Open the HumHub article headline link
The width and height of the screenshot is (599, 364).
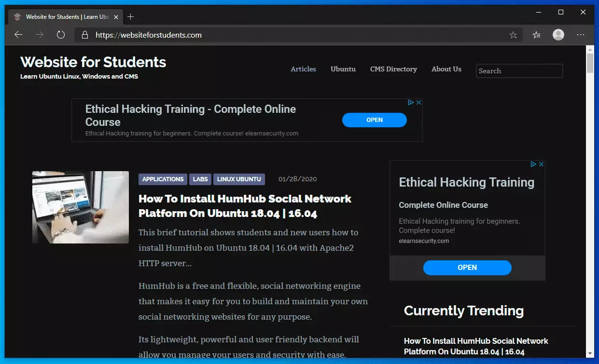245,206
